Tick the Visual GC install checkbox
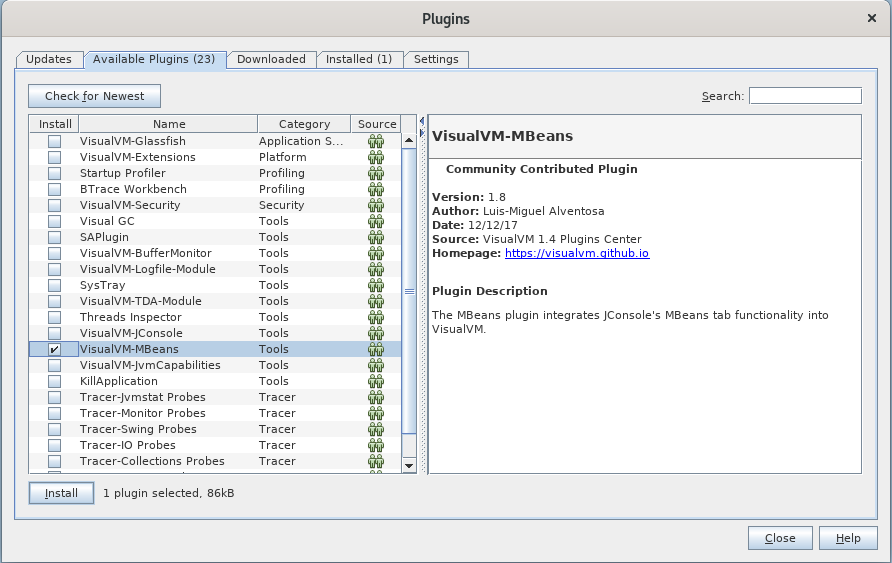Image resolution: width=892 pixels, height=563 pixels. pyautogui.click(x=54, y=221)
